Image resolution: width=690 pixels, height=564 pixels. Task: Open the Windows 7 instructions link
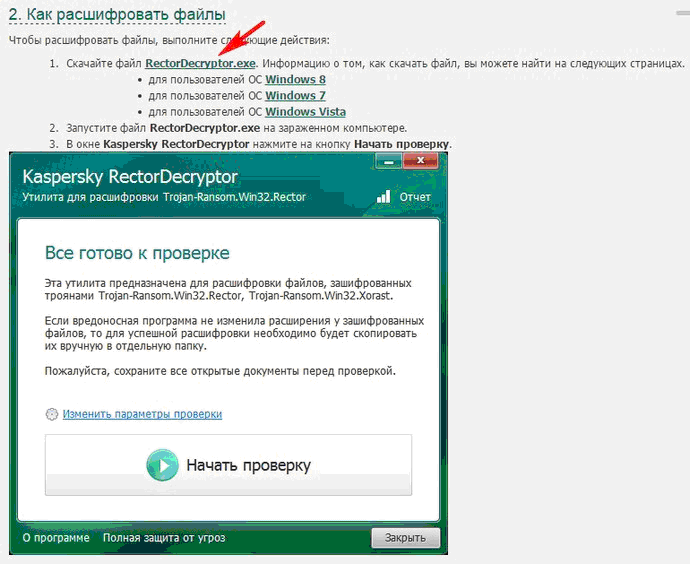[295, 96]
